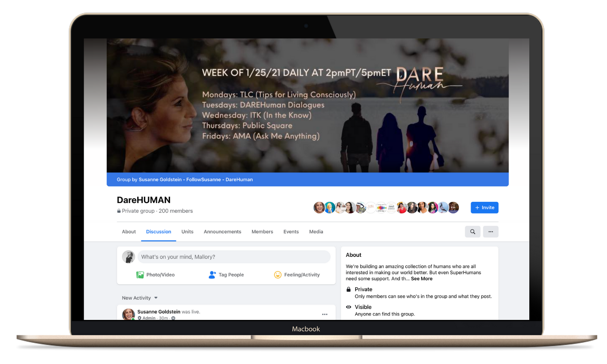Screen dimensions: 607x364
Task: Open options dots on Susanne Goldstein's post
Action: pyautogui.click(x=325, y=314)
